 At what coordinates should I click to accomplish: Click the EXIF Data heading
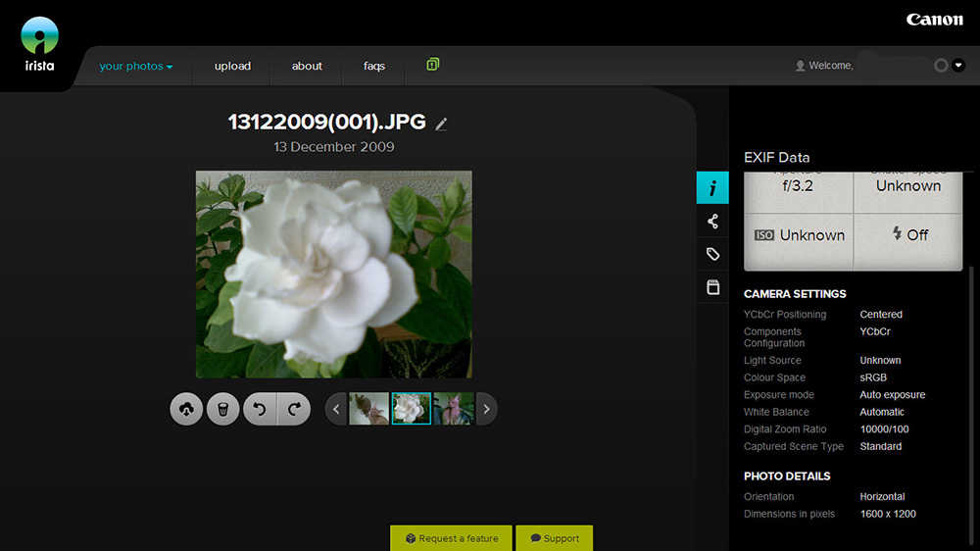[777, 158]
